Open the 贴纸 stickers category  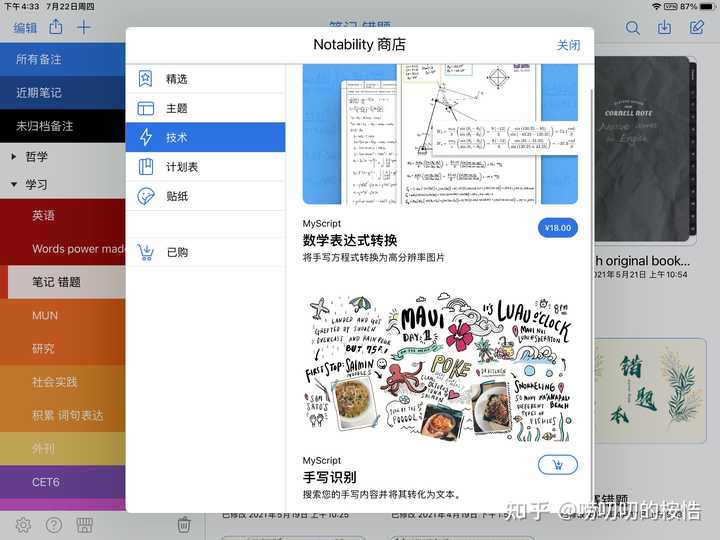point(205,196)
